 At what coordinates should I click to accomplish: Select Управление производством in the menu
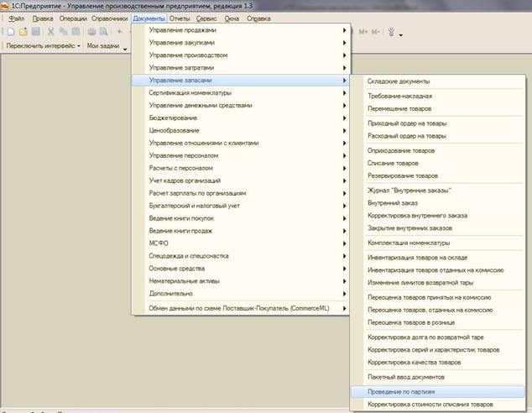(x=241, y=55)
